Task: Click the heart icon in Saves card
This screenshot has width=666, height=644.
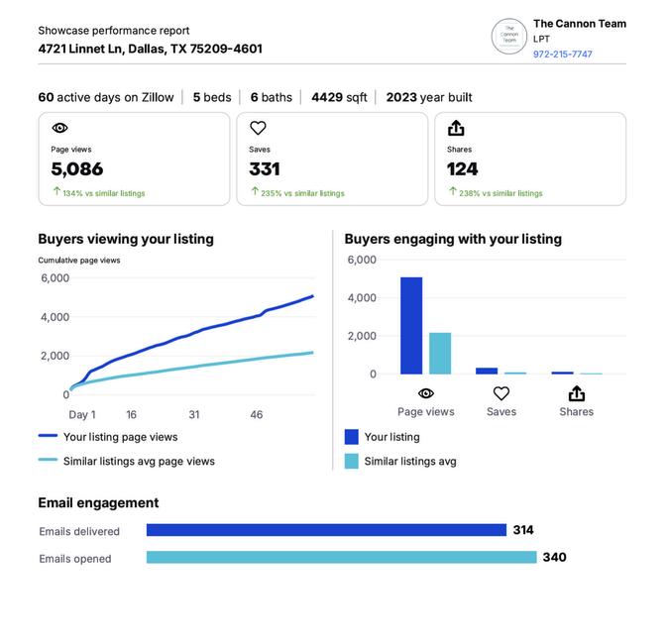Action: pyautogui.click(x=258, y=128)
